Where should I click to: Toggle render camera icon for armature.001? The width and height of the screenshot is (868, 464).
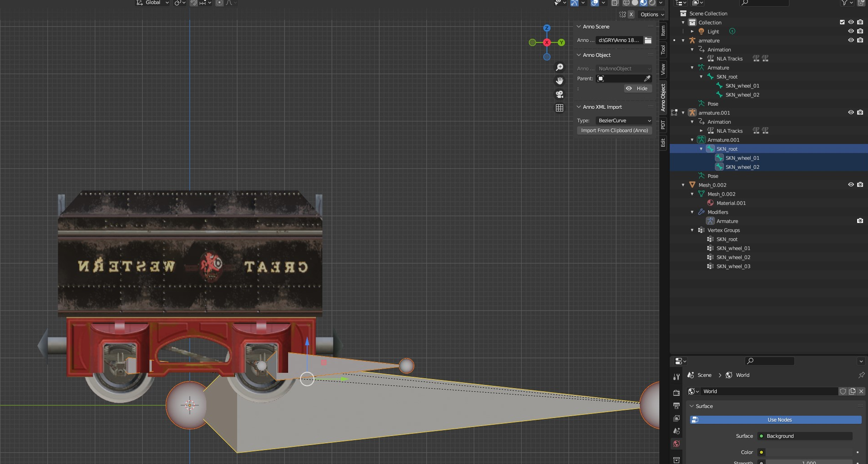click(x=860, y=112)
